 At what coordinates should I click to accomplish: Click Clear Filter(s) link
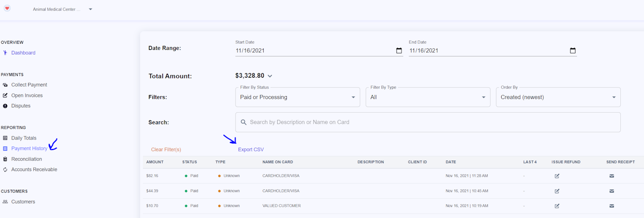(166, 150)
